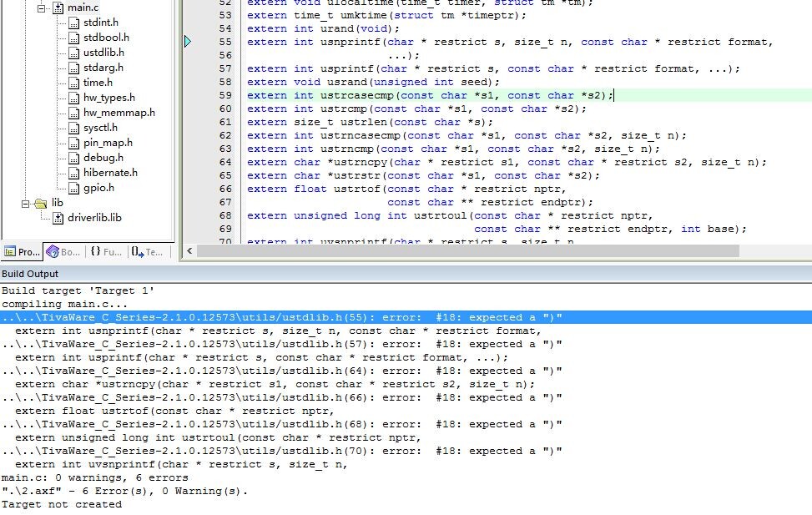Click 'main.c: 0 warnings, 6 errors' line
The height and width of the screenshot is (515, 812).
[x=95, y=477]
